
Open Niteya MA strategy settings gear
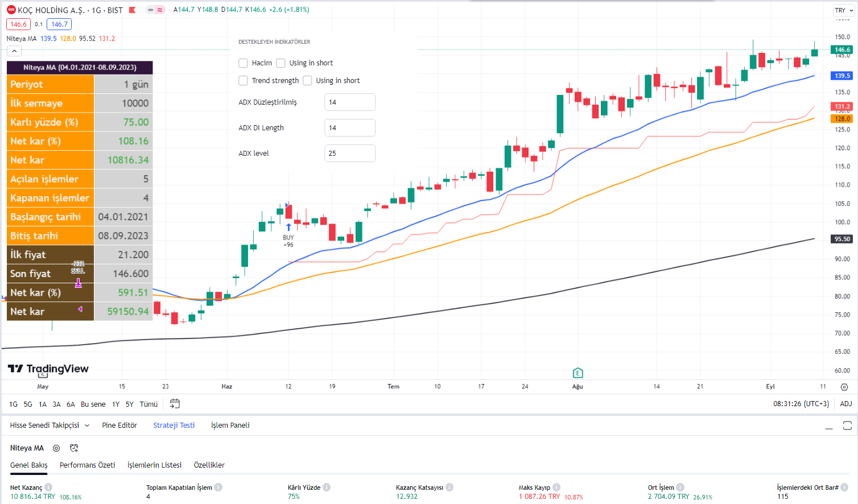pyautogui.click(x=56, y=448)
